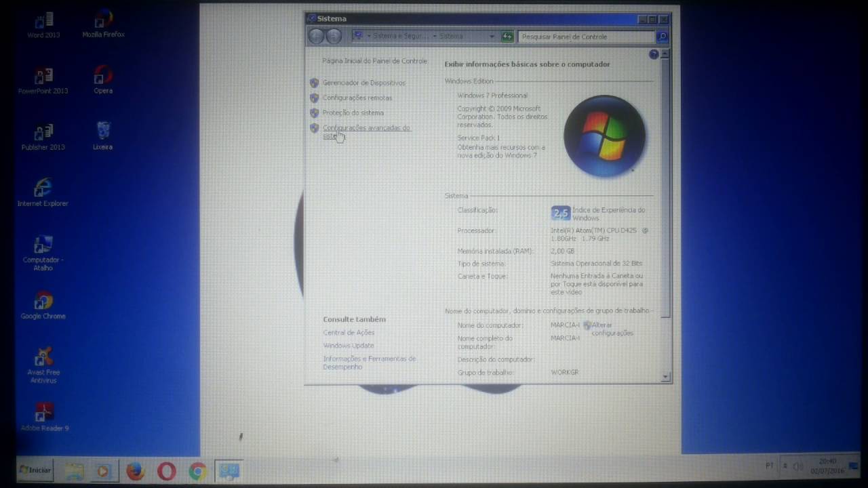Click Alterar configurações link
Image resolution: width=868 pixels, height=488 pixels.
(612, 329)
